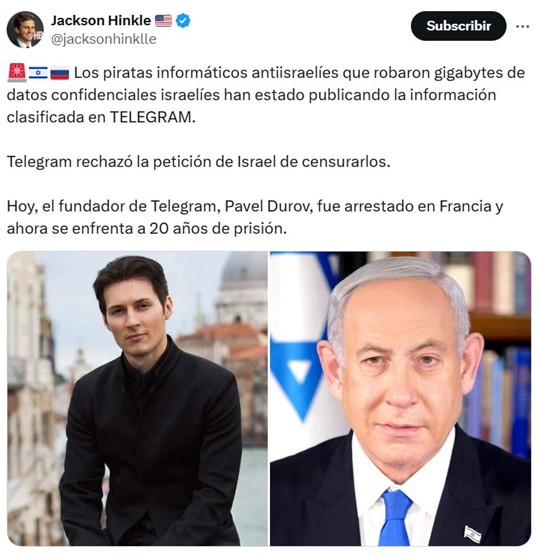Screen dimensions: 537x555
Task: Open the left photo of the man in black
Action: 137,399
